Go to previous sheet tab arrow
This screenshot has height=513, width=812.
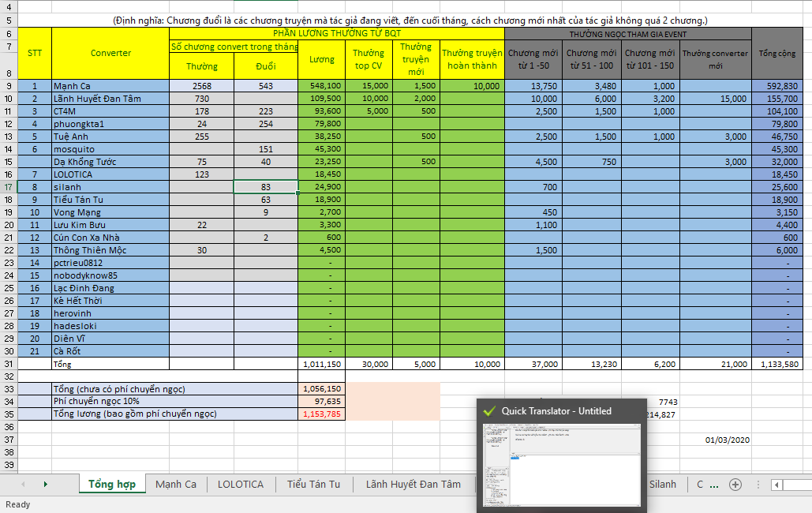(23, 485)
